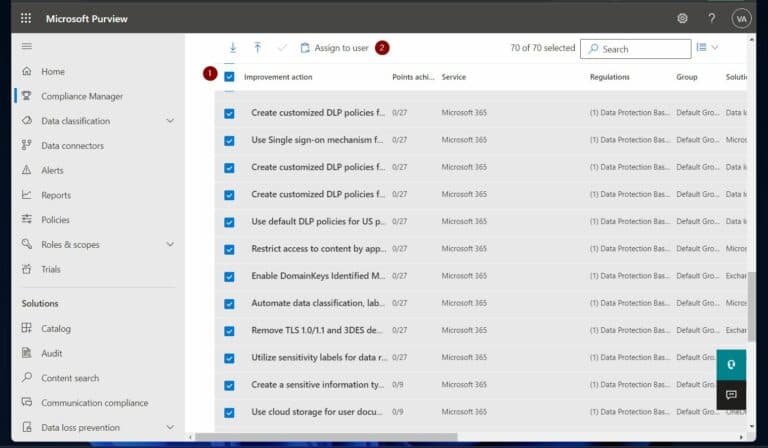Open the Enable DomainKeys Identified action
Image resolution: width=768 pixels, height=448 pixels.
(318, 276)
